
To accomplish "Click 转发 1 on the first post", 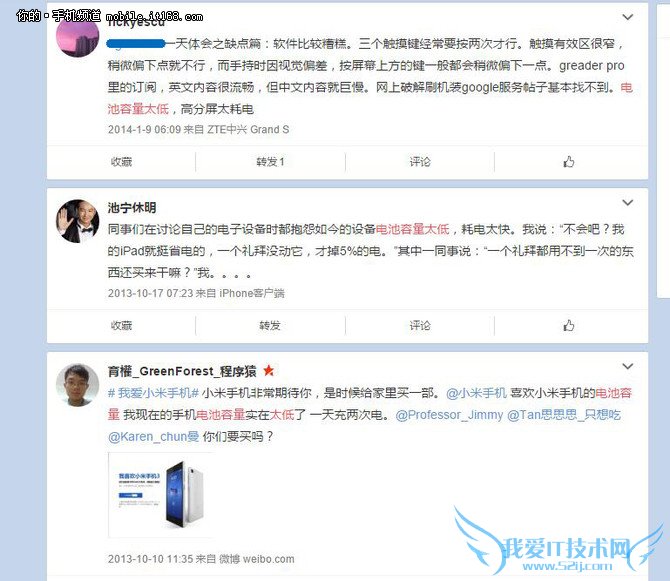I will click(270, 162).
